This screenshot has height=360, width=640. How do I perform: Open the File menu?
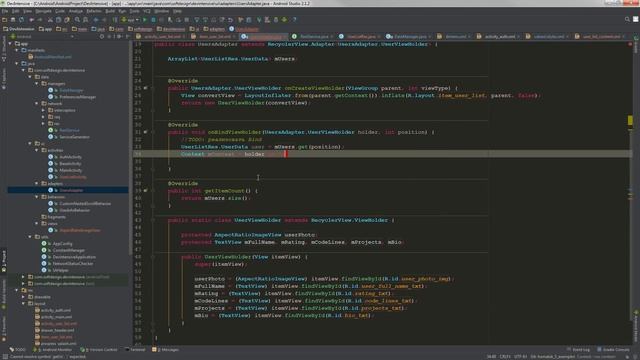click(5, 11)
